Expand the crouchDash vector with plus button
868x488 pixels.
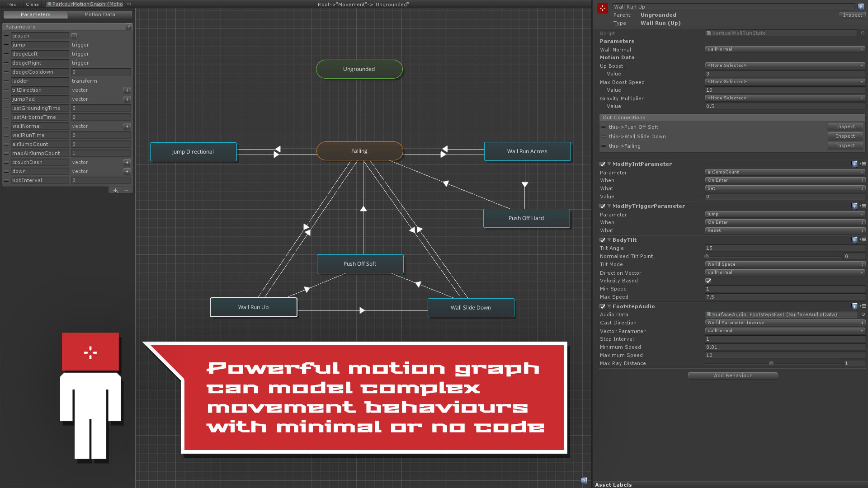[x=127, y=162]
